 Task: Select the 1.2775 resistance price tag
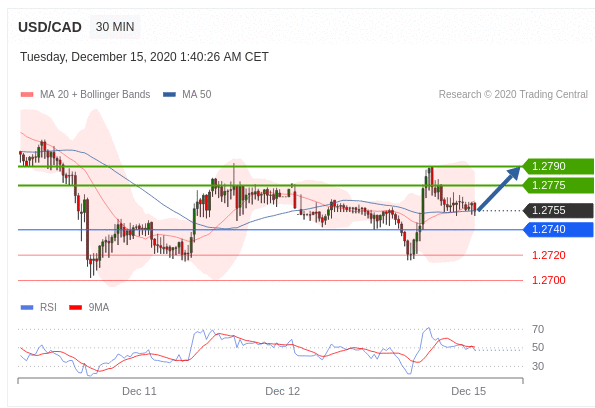click(558, 185)
